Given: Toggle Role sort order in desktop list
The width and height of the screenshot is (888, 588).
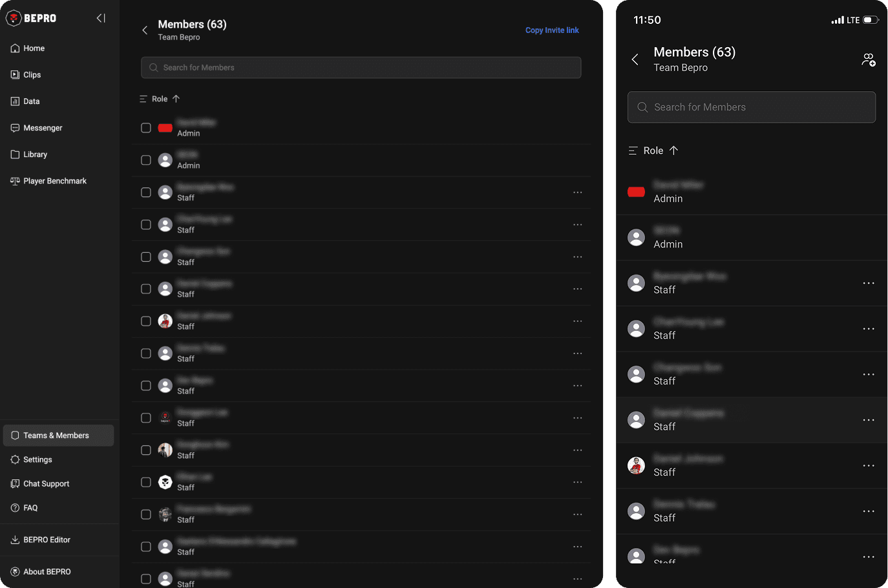Looking at the screenshot, I should 167,99.
